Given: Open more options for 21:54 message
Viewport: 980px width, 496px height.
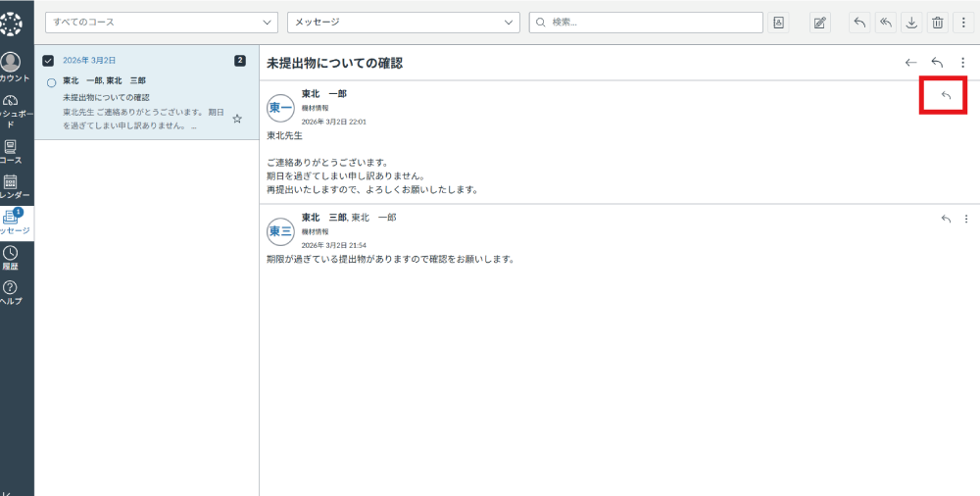Looking at the screenshot, I should (966, 219).
